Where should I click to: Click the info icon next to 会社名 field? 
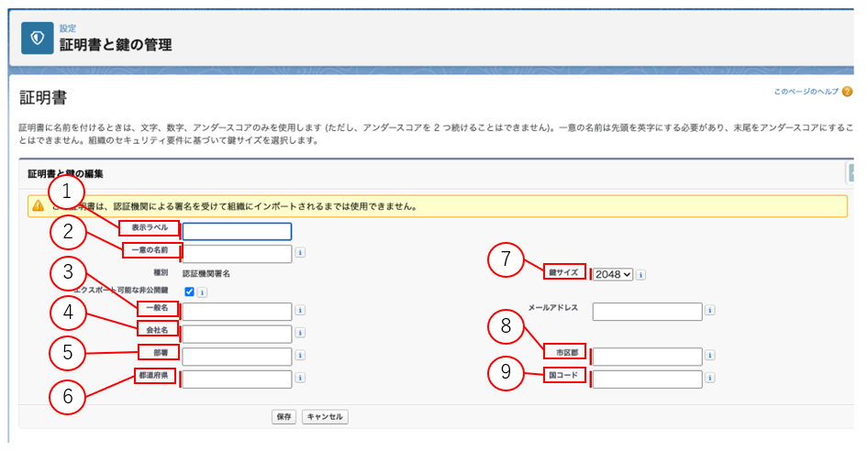(x=301, y=334)
